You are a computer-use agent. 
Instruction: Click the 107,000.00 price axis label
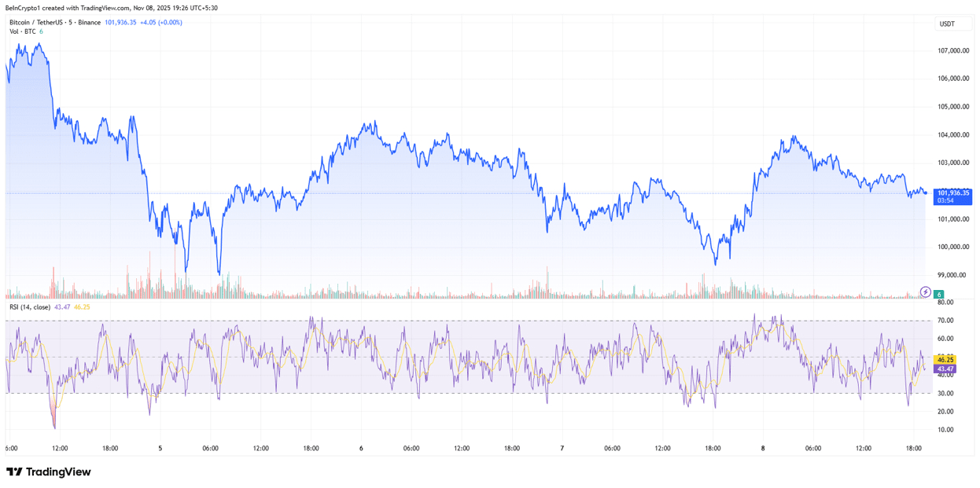(x=953, y=51)
